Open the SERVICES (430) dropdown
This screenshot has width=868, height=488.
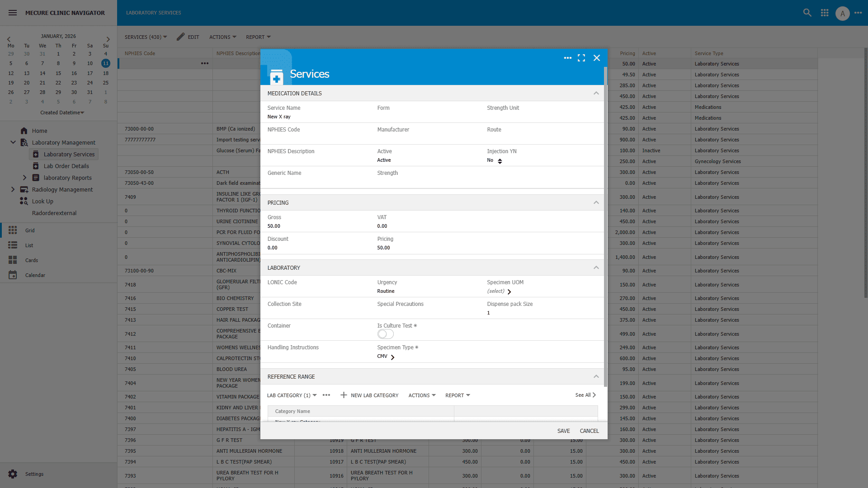tap(146, 37)
